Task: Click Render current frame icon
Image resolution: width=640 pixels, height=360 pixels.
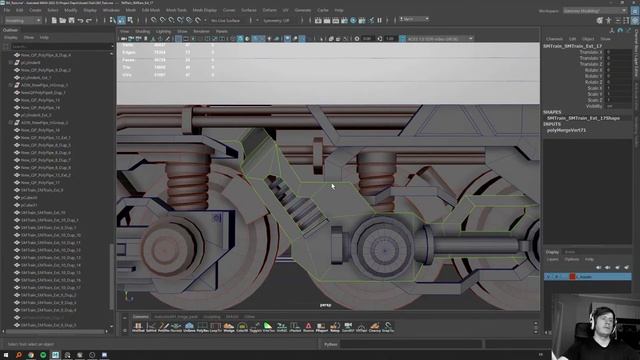Action: (x=327, y=20)
